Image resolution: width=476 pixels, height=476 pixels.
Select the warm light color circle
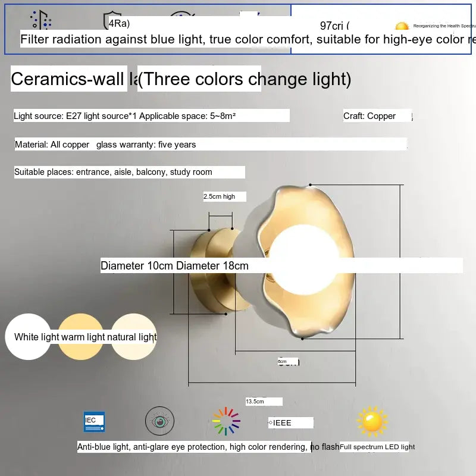pyautogui.click(x=81, y=337)
